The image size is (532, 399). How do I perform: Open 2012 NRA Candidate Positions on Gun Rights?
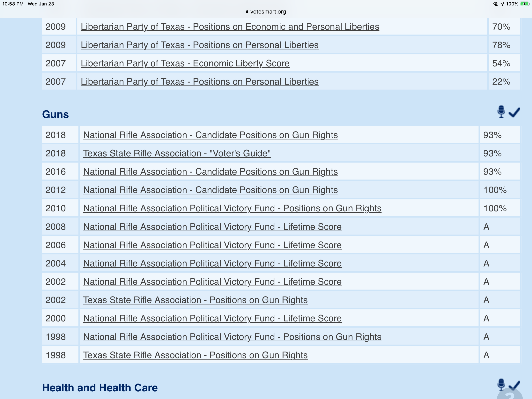pyautogui.click(x=211, y=190)
